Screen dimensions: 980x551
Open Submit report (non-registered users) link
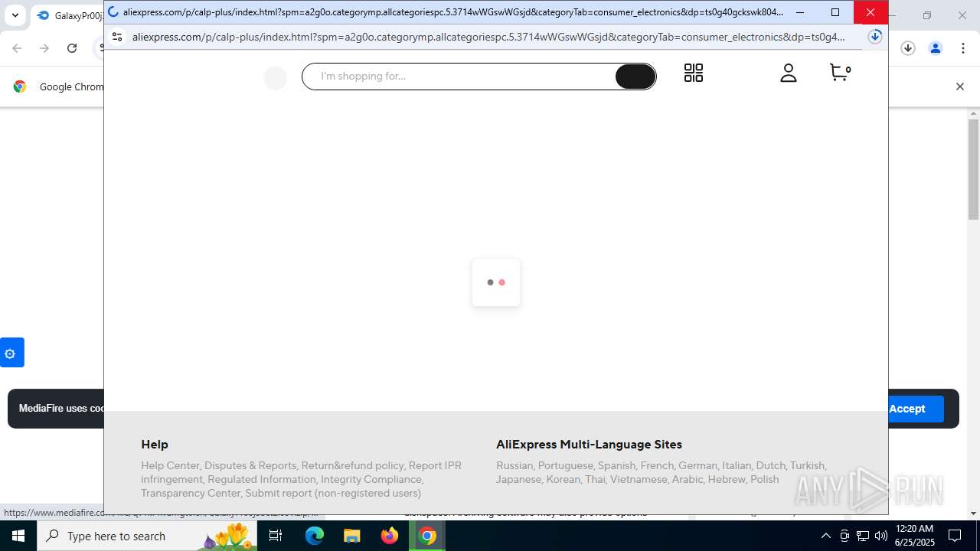[x=333, y=493]
